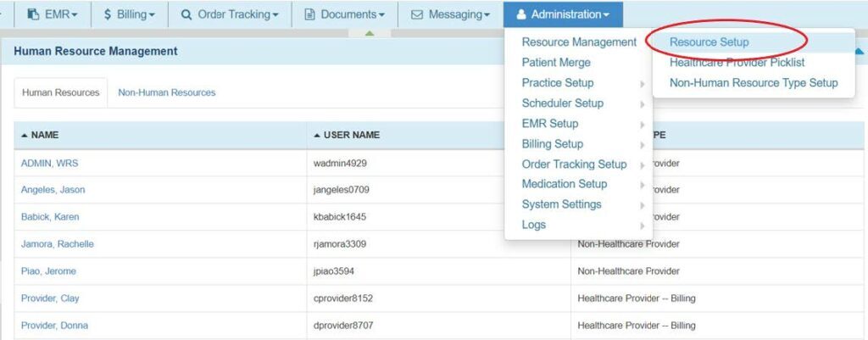Open the Messaging menu

pyautogui.click(x=450, y=14)
